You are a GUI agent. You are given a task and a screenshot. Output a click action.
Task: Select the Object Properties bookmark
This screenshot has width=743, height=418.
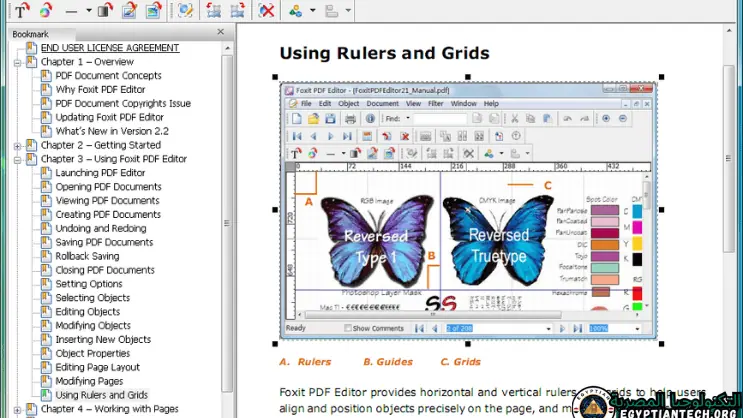click(93, 354)
